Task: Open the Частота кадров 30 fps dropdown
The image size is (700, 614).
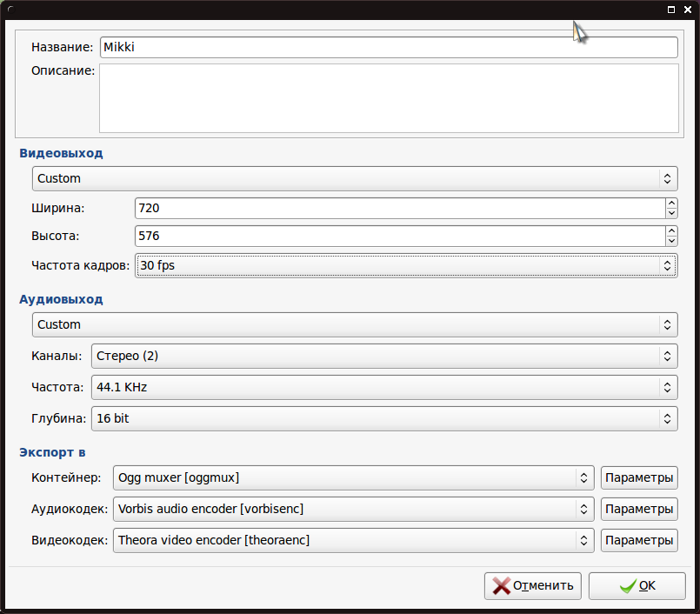Action: point(406,266)
